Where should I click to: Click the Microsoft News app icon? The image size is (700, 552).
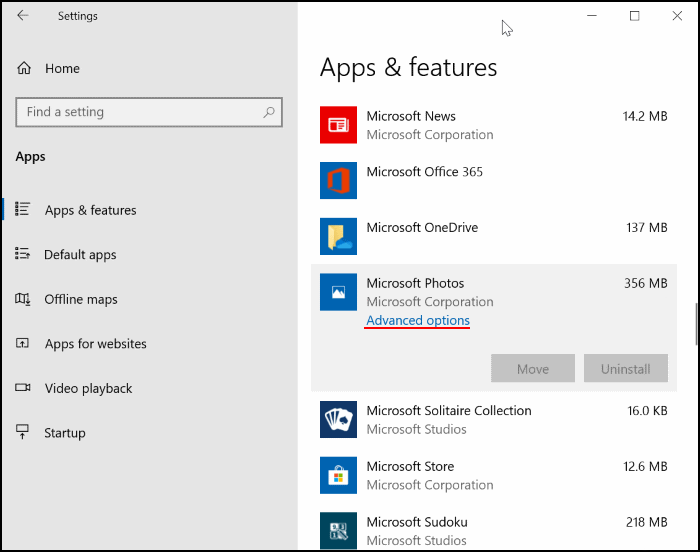338,125
